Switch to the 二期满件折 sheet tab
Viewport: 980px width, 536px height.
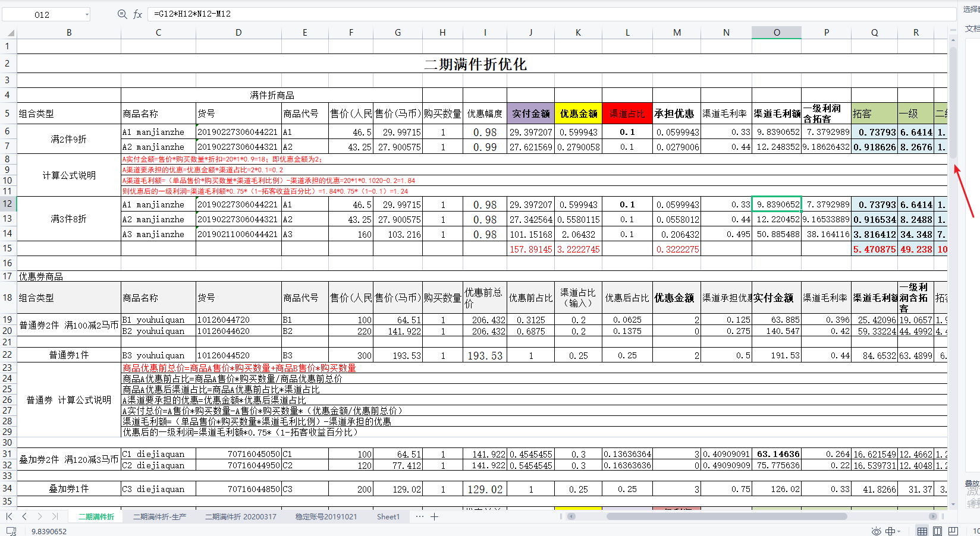coord(96,516)
